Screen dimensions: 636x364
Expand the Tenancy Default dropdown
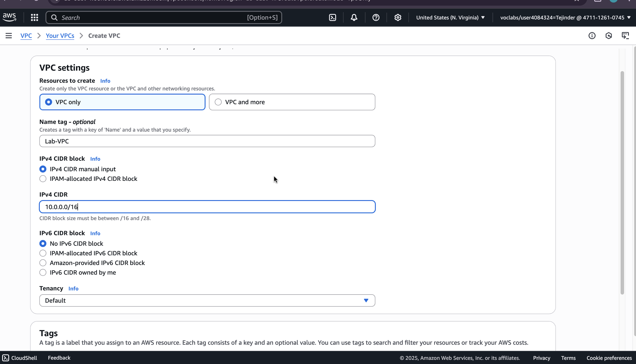(x=207, y=301)
